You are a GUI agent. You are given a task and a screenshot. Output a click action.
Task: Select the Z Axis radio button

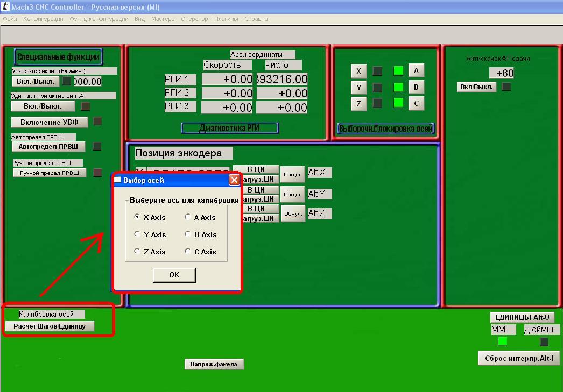[x=137, y=252]
